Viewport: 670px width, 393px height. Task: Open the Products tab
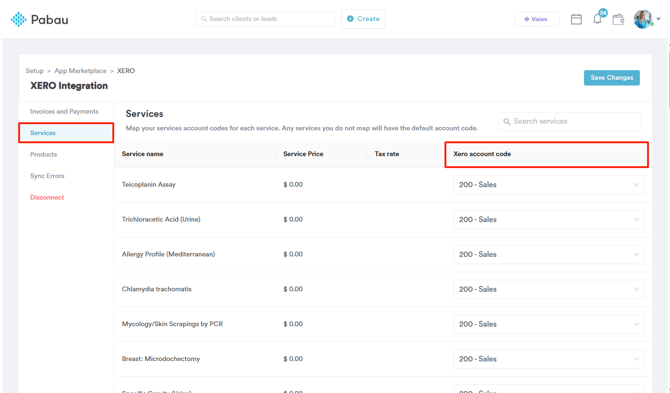[x=44, y=154]
